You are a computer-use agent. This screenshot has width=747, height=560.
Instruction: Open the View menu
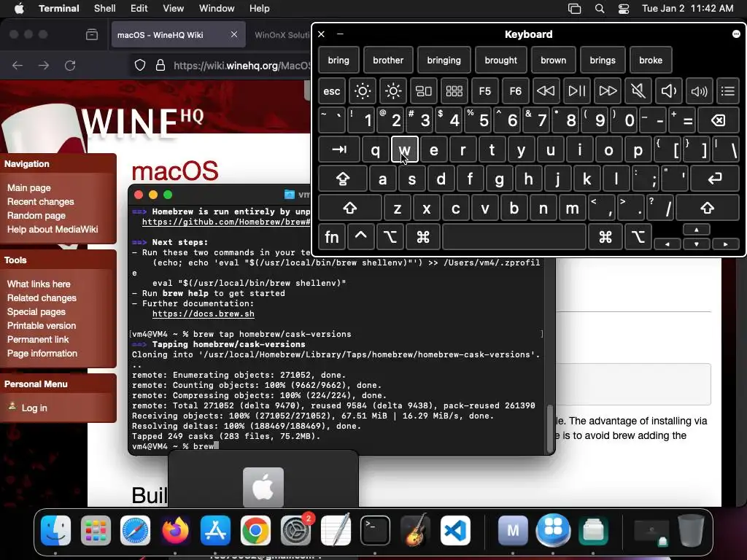pyautogui.click(x=174, y=9)
